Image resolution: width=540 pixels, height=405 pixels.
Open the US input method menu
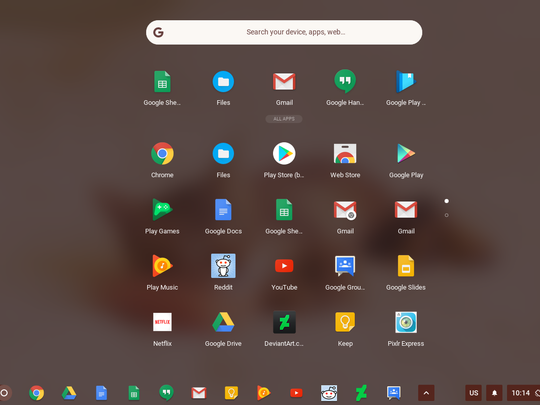pos(474,393)
